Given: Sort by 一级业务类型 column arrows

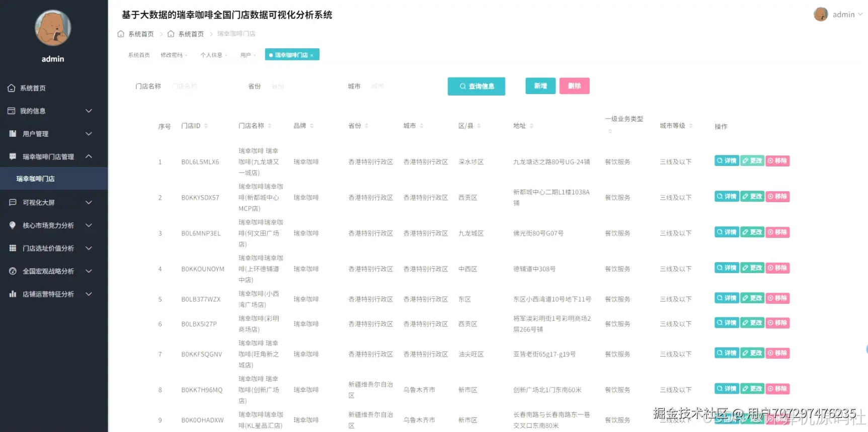Looking at the screenshot, I should [610, 131].
